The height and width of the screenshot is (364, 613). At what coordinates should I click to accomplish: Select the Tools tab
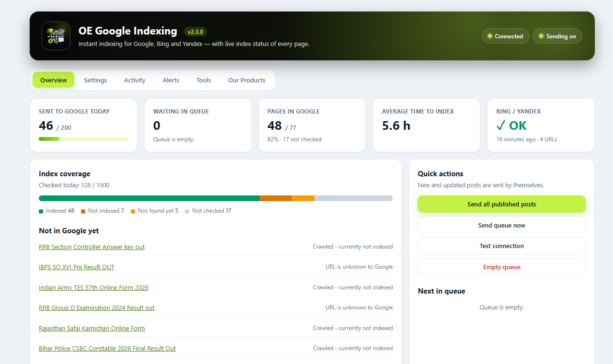[204, 80]
